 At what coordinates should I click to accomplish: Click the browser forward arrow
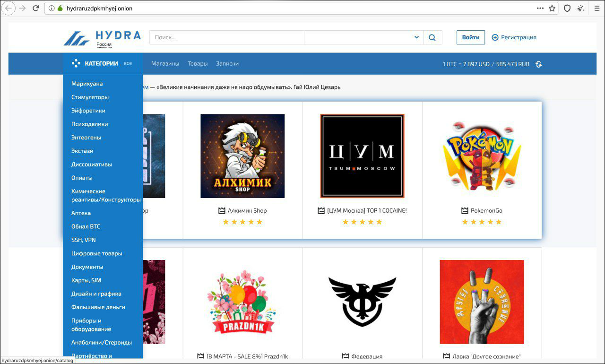pyautogui.click(x=22, y=8)
